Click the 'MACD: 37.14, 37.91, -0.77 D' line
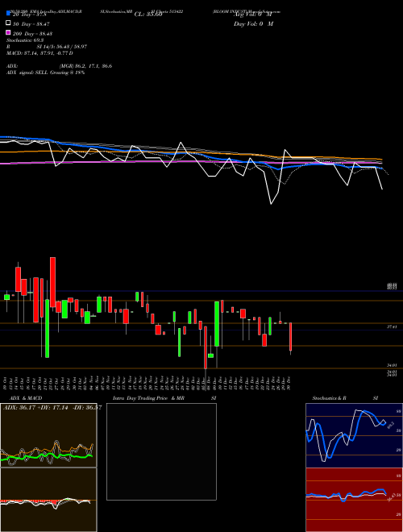This screenshot has height=532, width=403. pos(39,53)
